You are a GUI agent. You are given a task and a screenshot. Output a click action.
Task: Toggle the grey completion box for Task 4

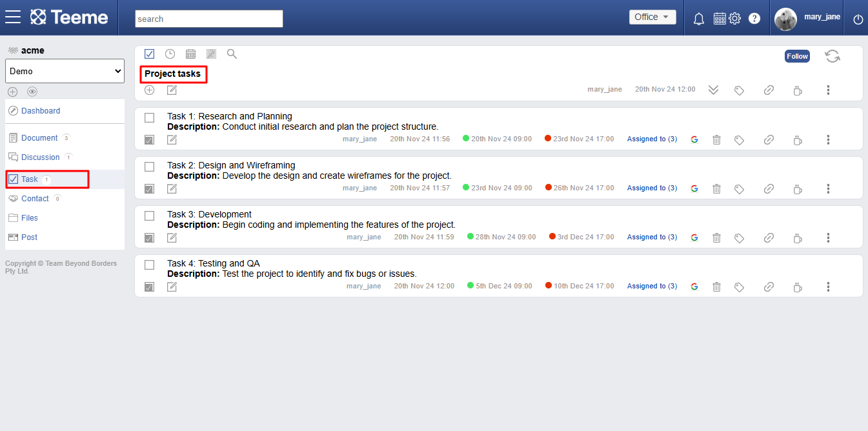149,286
